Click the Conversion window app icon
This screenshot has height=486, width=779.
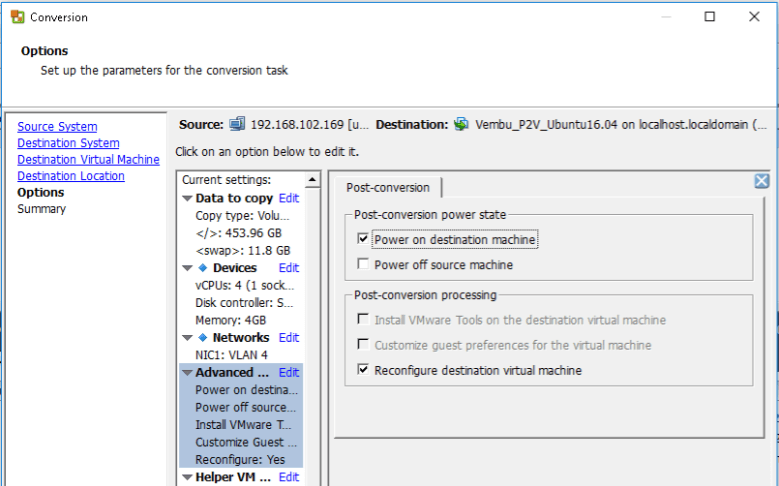[17, 17]
